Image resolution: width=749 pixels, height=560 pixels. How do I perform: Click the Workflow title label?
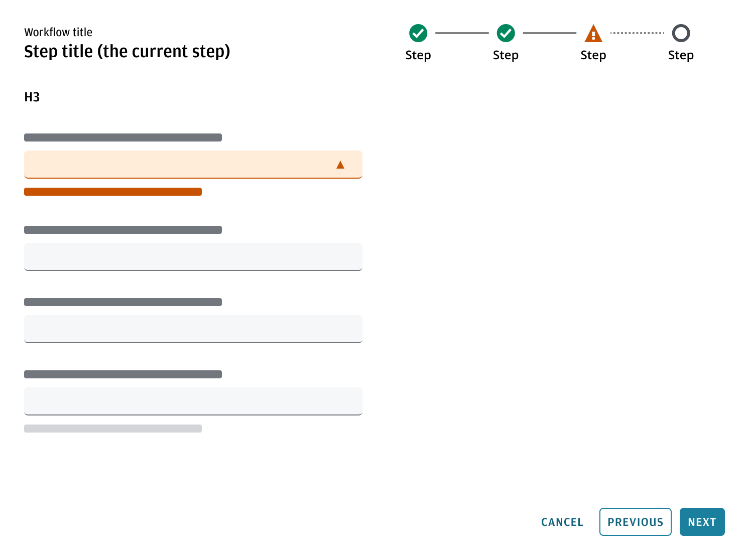click(x=58, y=32)
